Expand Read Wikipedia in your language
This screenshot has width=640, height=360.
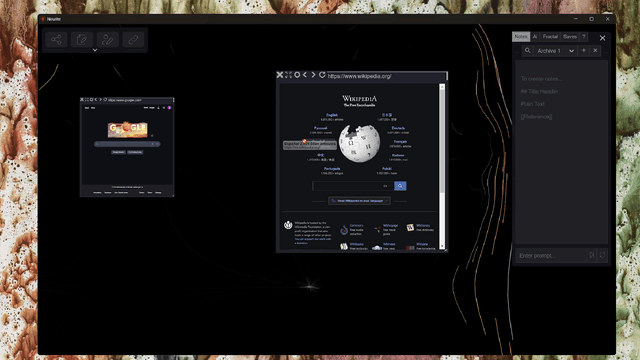(359, 201)
